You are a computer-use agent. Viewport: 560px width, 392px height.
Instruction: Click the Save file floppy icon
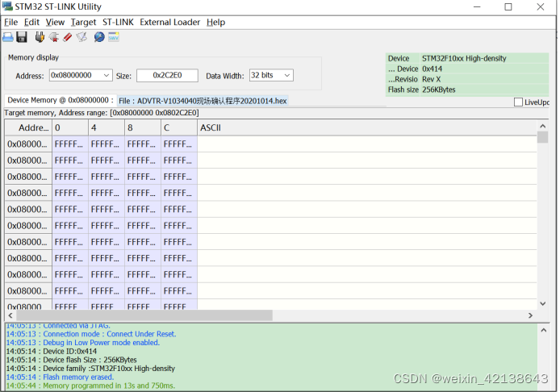click(22, 37)
